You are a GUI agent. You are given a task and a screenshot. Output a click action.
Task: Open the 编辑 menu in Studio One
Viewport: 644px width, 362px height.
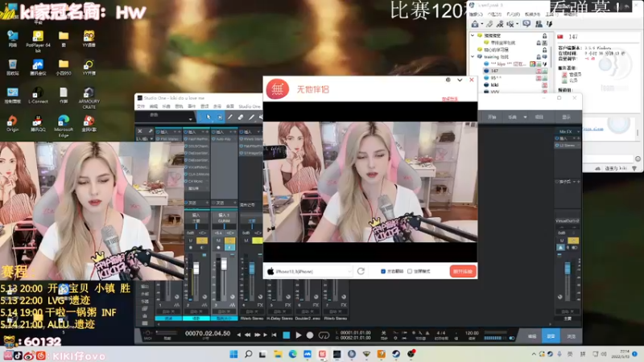coord(154,106)
